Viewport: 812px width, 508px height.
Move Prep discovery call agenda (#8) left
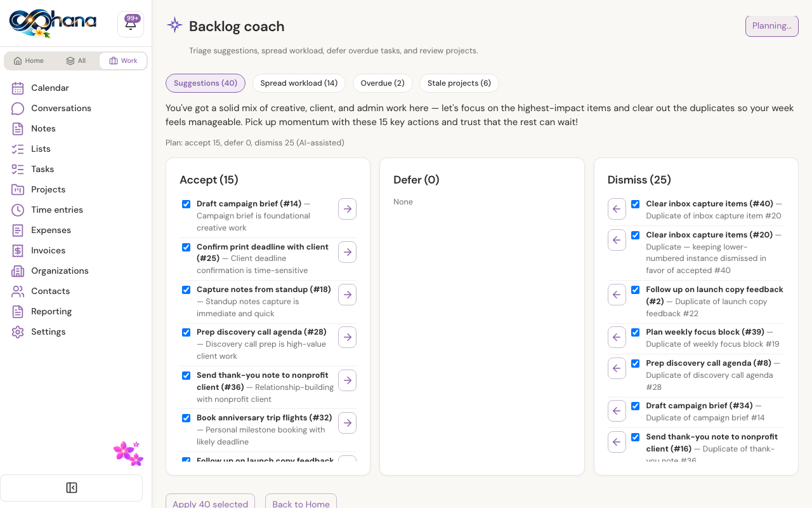click(617, 368)
